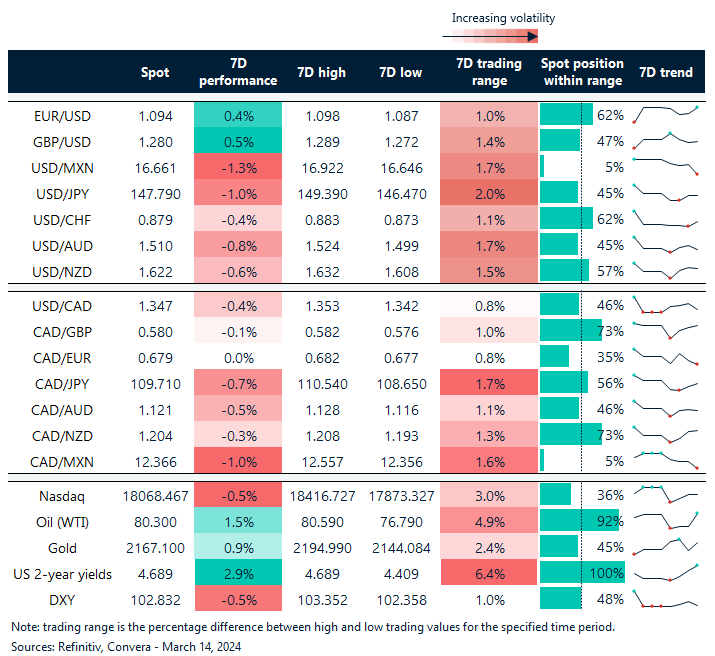Click the CAD/EUR 35% range position bar
Screen dimensions: 715x656
point(555,356)
